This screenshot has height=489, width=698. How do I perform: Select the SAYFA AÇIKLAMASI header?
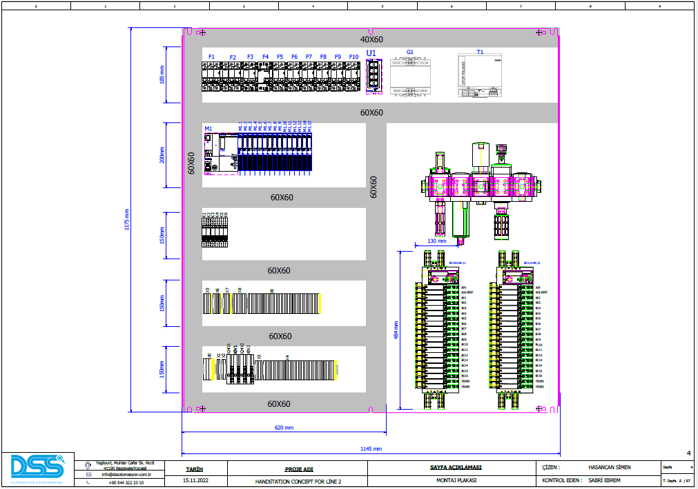coord(455,467)
